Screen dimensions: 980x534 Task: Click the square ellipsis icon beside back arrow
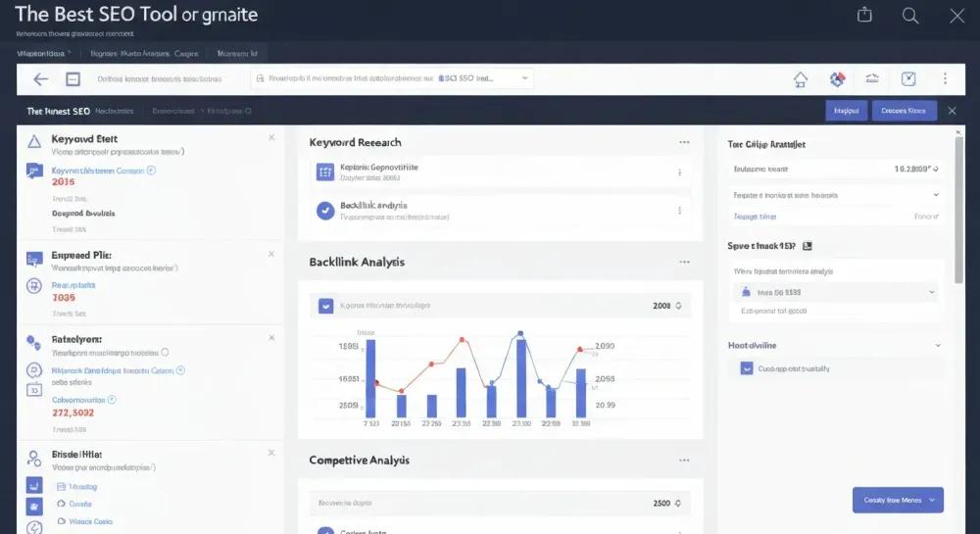click(x=73, y=79)
